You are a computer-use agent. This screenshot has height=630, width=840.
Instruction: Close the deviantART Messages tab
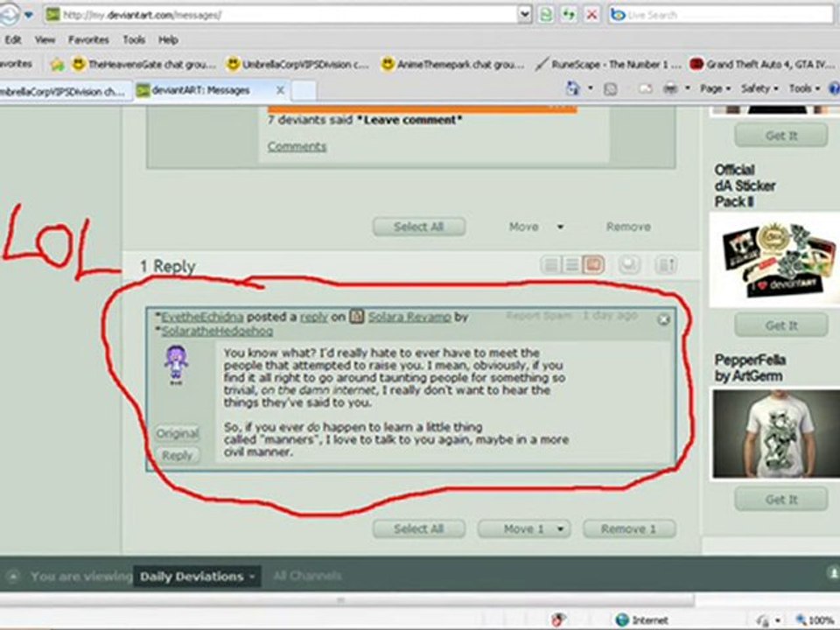(x=280, y=90)
